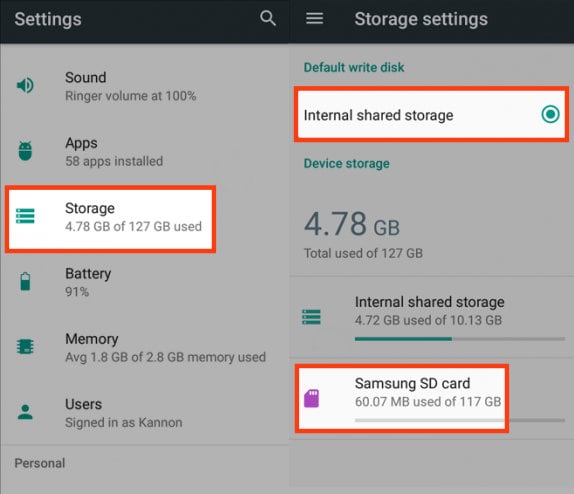The height and width of the screenshot is (494, 574).
Task: Open Memory average usage entry
Action: click(x=144, y=348)
